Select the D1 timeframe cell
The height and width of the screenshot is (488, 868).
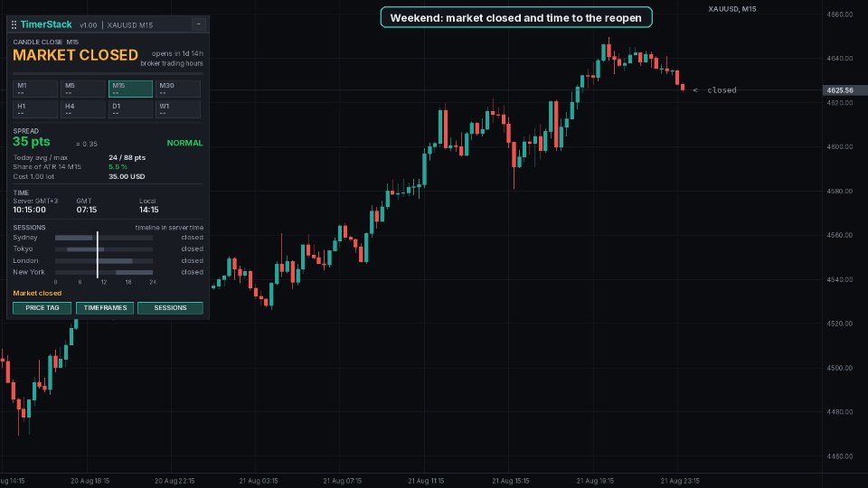[x=130, y=109]
